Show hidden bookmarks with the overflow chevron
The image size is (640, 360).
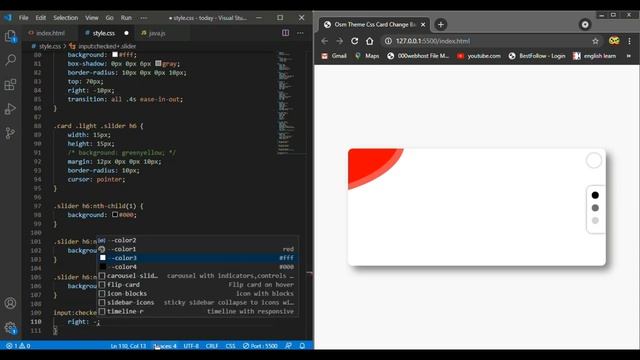tap(629, 56)
